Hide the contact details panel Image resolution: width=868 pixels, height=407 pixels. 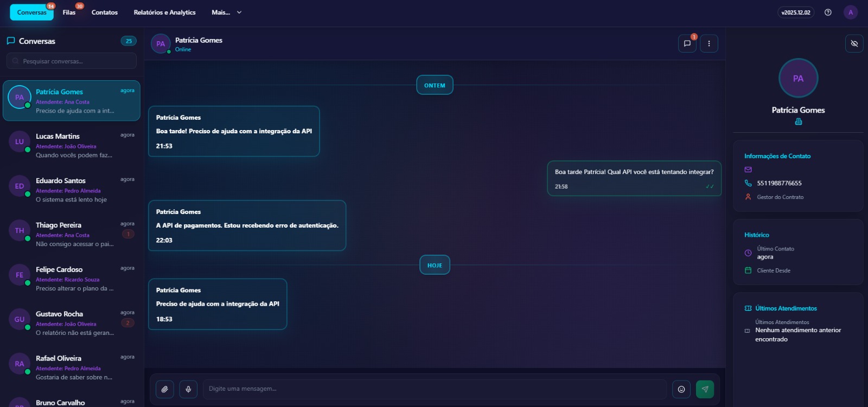(x=854, y=43)
